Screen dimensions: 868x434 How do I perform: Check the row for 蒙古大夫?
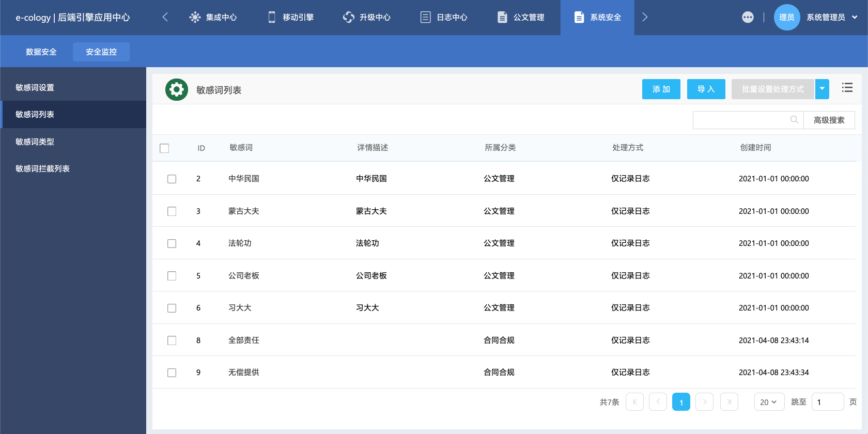coord(172,211)
